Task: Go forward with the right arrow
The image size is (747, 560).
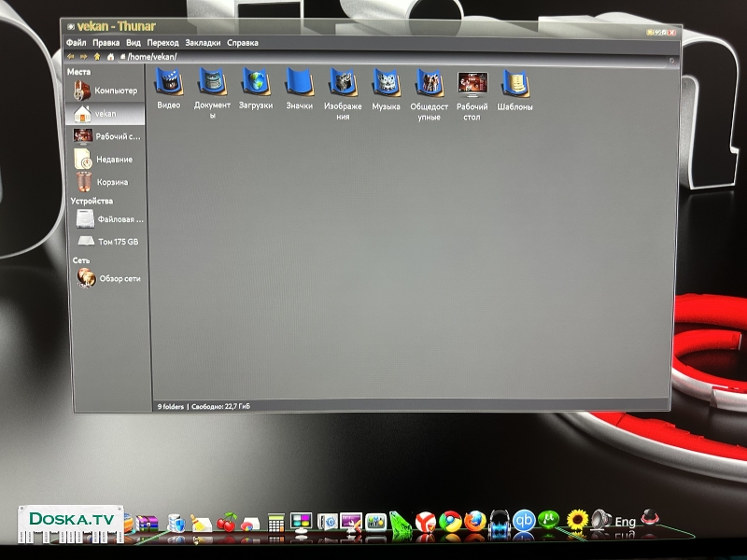Action: pyautogui.click(x=84, y=57)
